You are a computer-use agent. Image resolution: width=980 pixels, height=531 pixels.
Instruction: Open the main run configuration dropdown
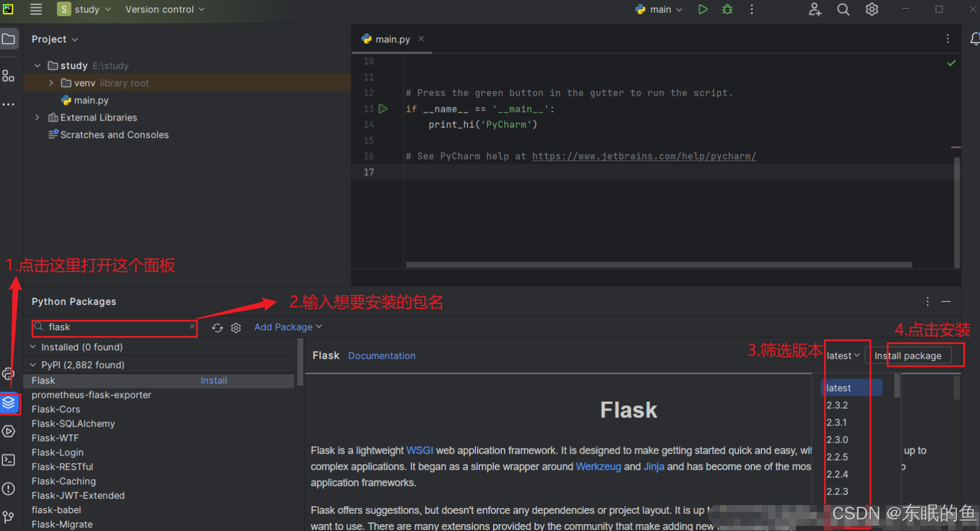[659, 9]
